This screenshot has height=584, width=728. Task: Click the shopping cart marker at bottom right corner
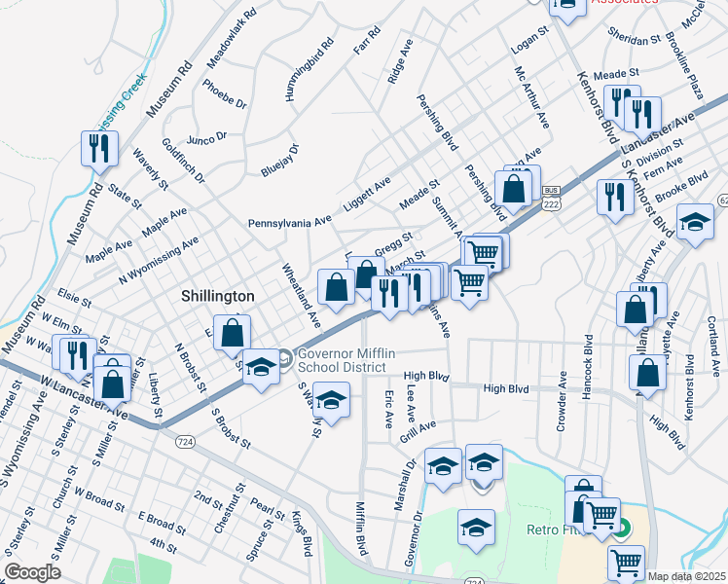tap(627, 563)
